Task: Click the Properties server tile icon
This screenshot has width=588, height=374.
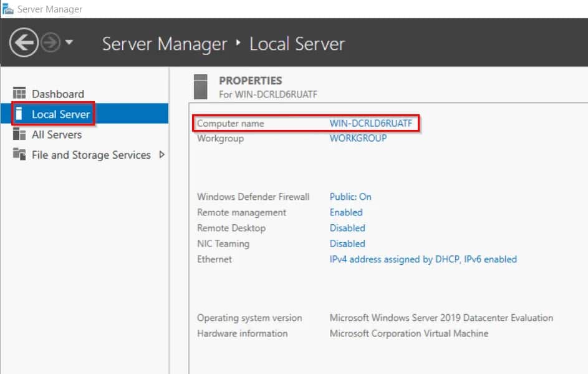Action: click(x=200, y=87)
